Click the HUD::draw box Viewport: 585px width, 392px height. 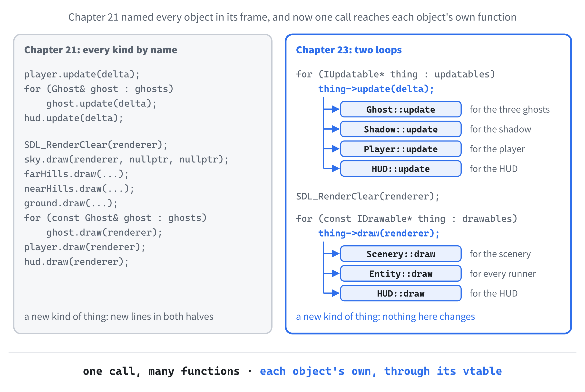[x=401, y=293]
